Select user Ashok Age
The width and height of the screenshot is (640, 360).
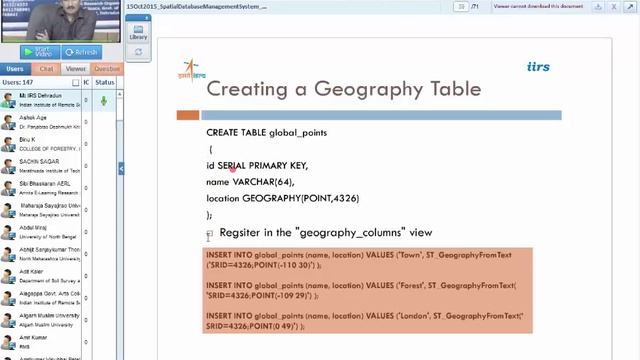point(41,122)
